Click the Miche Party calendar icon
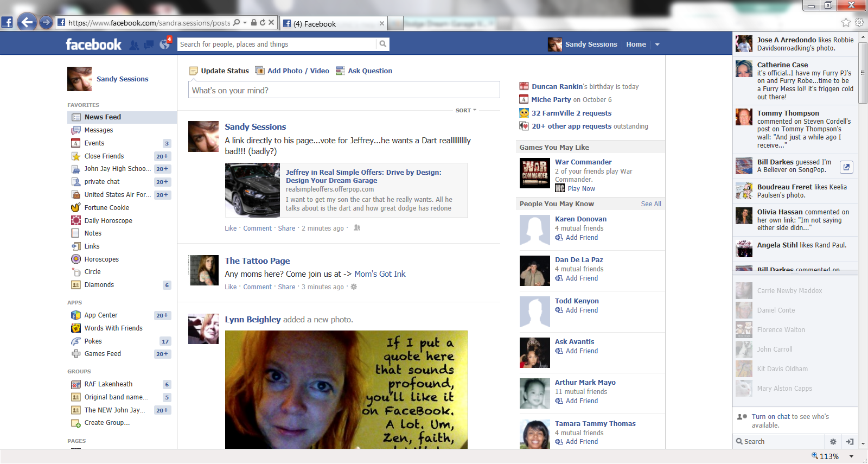This screenshot has width=868, height=464. click(524, 99)
